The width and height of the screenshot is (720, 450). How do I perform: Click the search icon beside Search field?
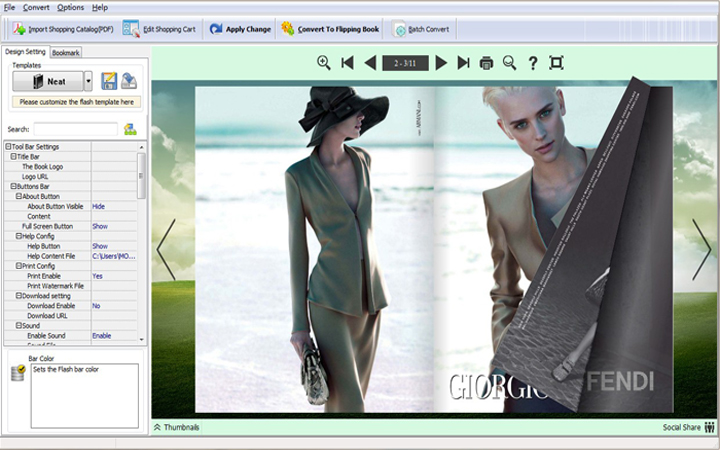pyautogui.click(x=130, y=129)
